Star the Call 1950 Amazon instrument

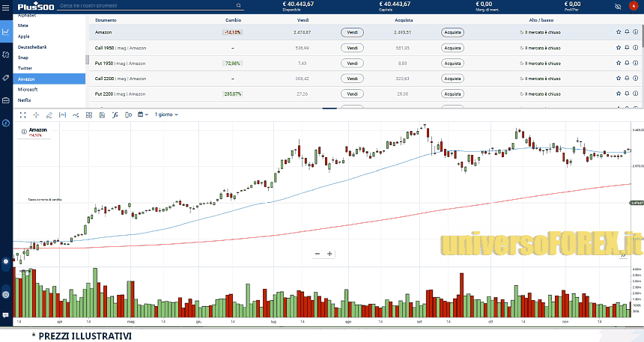(619, 48)
